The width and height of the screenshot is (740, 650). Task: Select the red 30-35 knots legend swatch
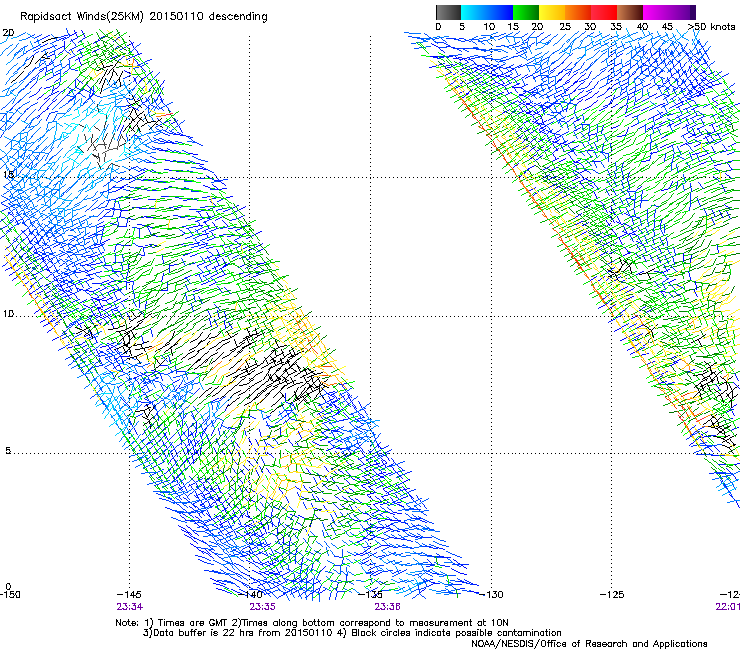point(604,12)
